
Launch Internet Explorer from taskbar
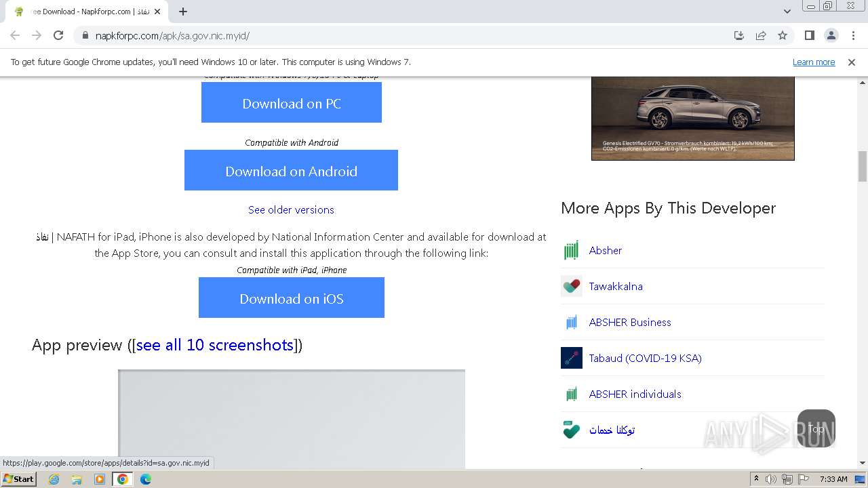(x=54, y=479)
